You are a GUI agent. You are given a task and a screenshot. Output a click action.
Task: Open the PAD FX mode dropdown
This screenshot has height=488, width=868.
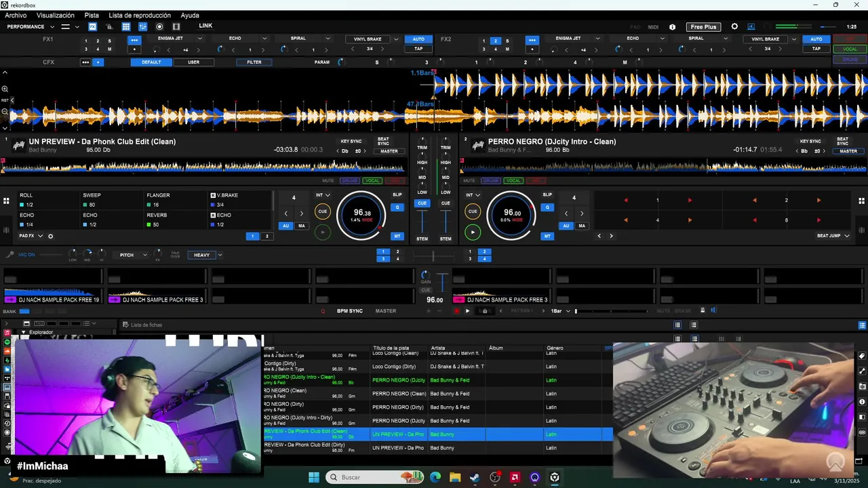coord(31,236)
